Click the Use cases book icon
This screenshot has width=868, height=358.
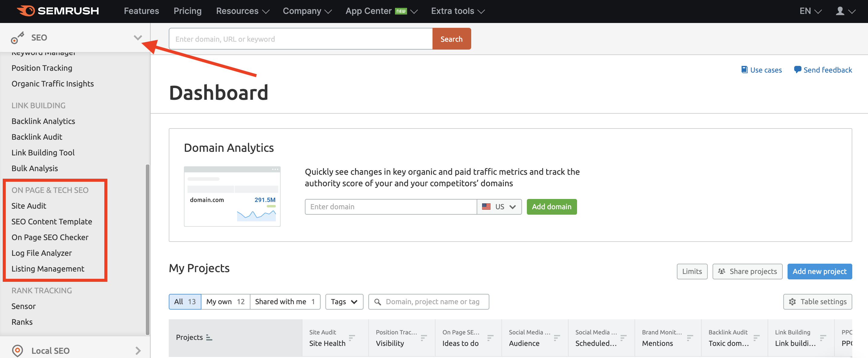[744, 70]
